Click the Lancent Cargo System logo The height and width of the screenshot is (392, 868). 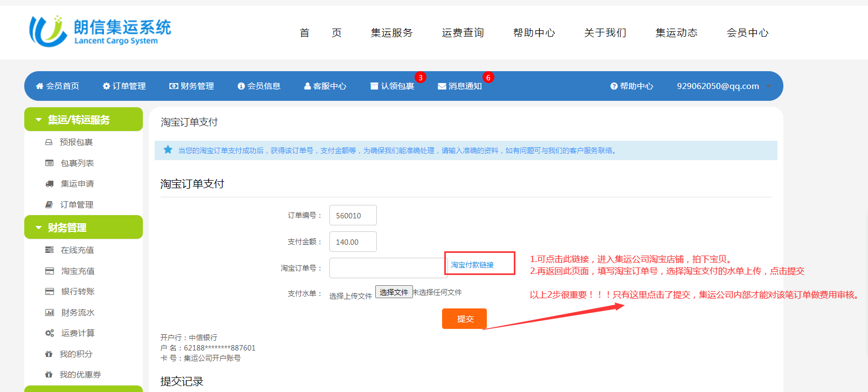click(100, 31)
